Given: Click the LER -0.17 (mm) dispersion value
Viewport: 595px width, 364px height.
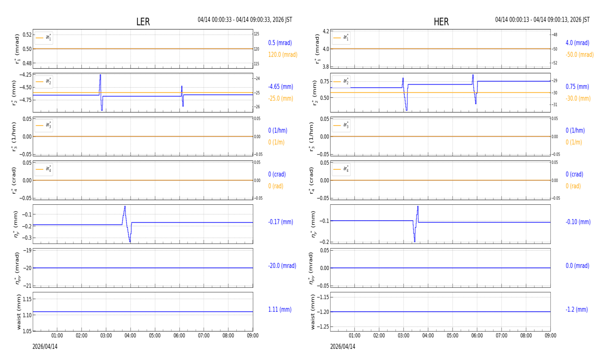Looking at the screenshot, I should pyautogui.click(x=281, y=222).
